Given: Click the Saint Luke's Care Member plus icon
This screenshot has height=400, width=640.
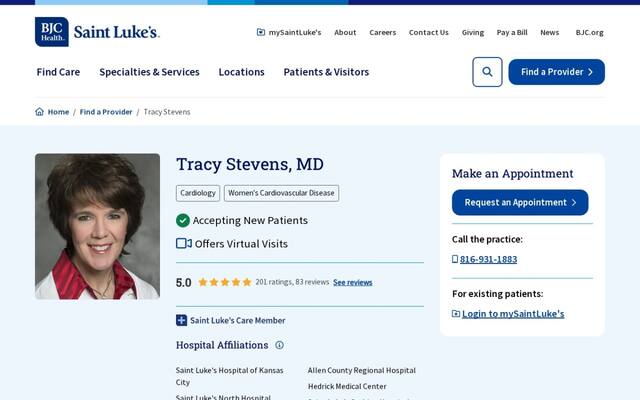Looking at the screenshot, I should 181,320.
